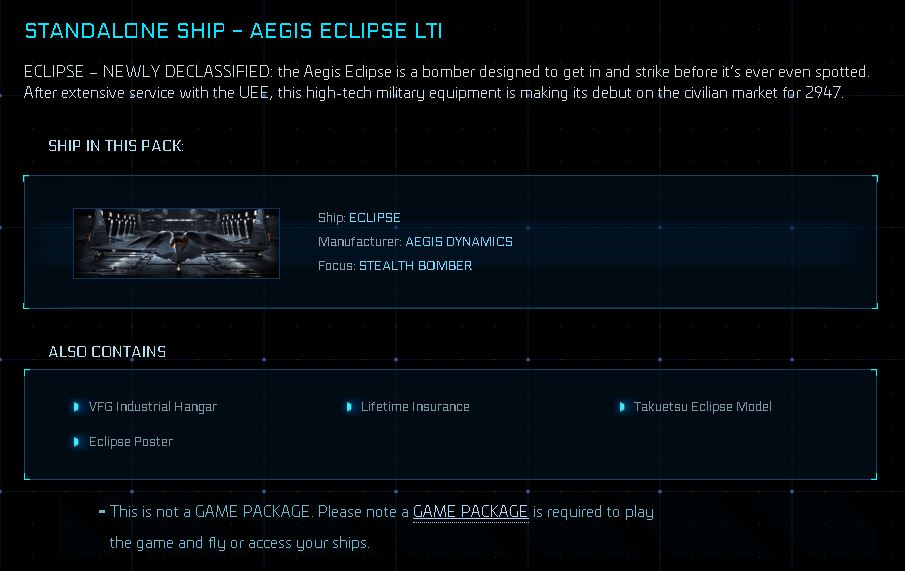Click the dash marker before the game package note
The height and width of the screenshot is (571, 905).
click(x=102, y=511)
